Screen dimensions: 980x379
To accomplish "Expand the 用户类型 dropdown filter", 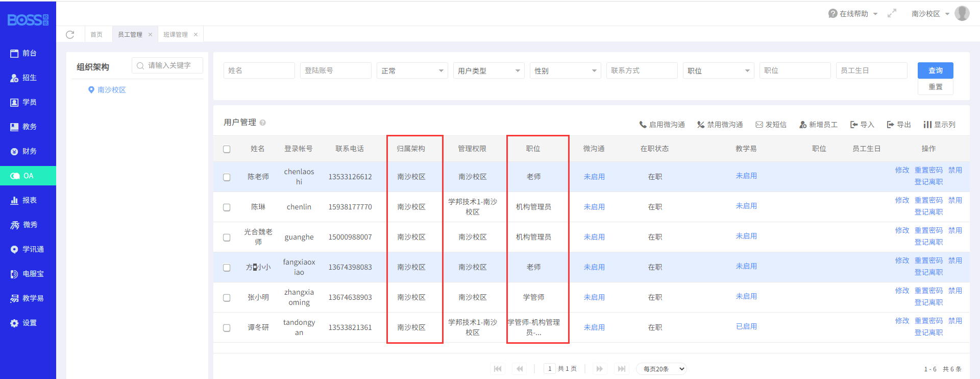I will tap(488, 70).
